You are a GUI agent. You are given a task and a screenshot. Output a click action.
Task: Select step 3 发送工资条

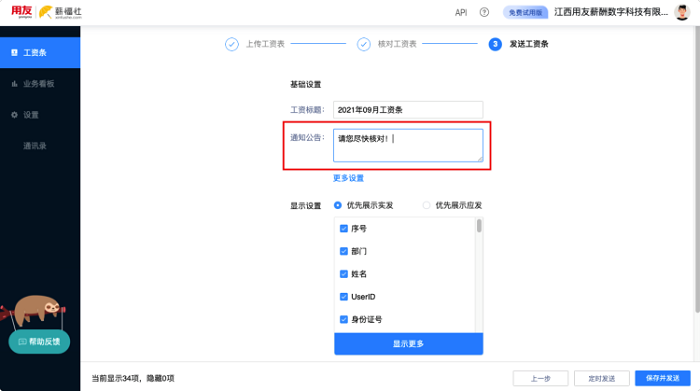click(529, 44)
